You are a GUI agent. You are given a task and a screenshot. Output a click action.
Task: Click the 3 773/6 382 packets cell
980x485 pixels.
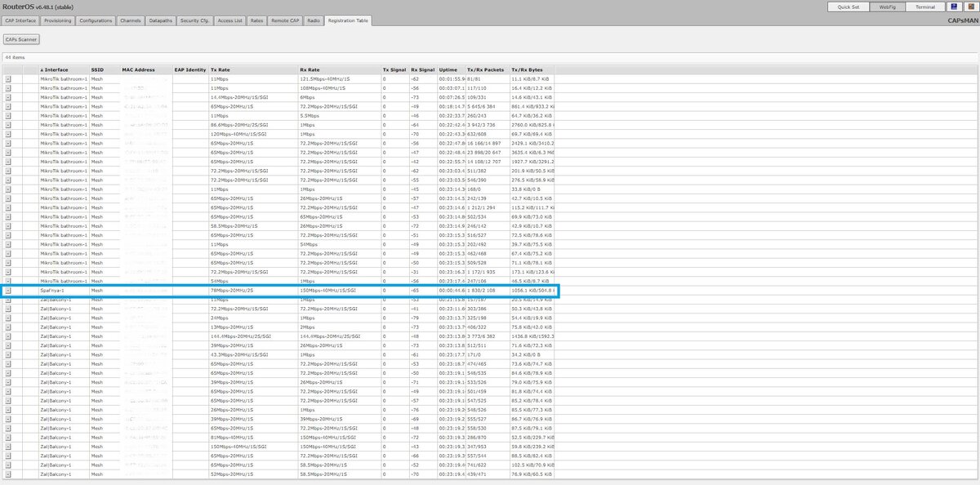[487, 336]
